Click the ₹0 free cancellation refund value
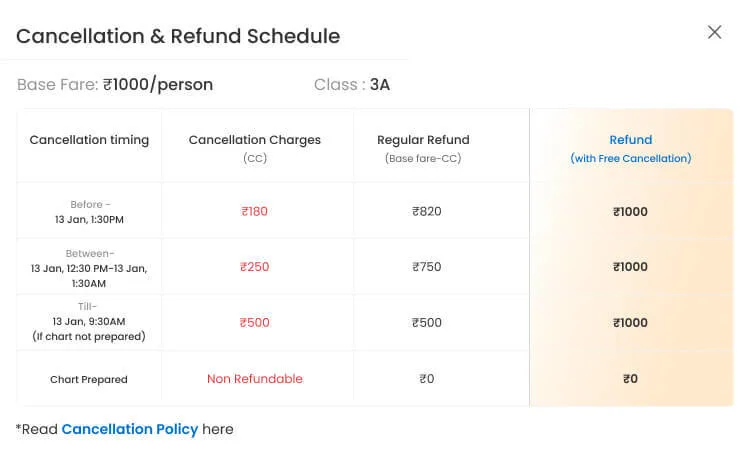The height and width of the screenshot is (450, 750). [x=630, y=379]
